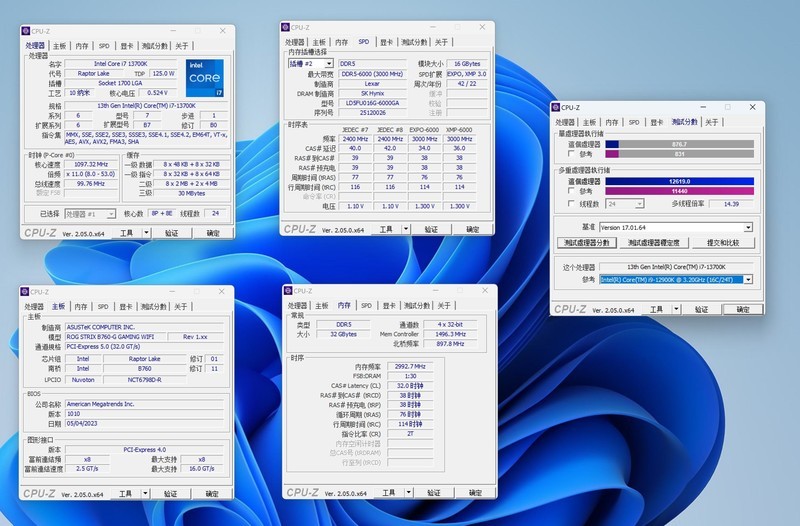Click the CPU-Z title icon in mainboard window
The height and width of the screenshot is (526, 800).
[24, 292]
